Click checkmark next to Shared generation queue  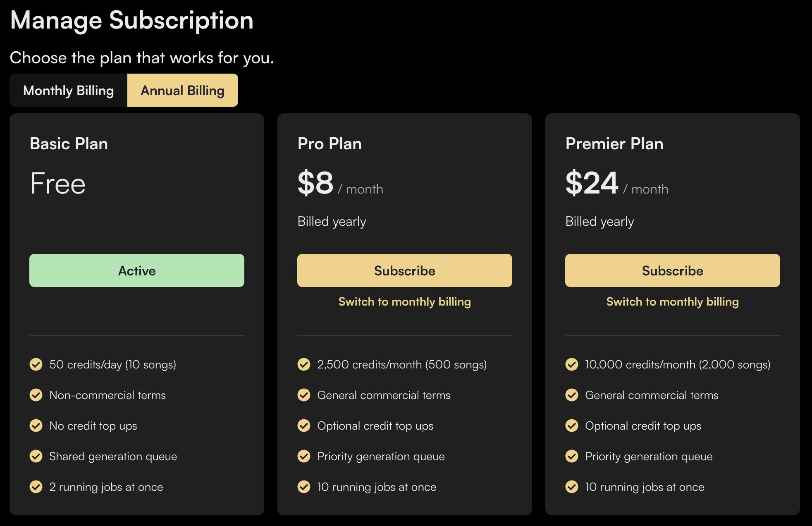(x=36, y=456)
